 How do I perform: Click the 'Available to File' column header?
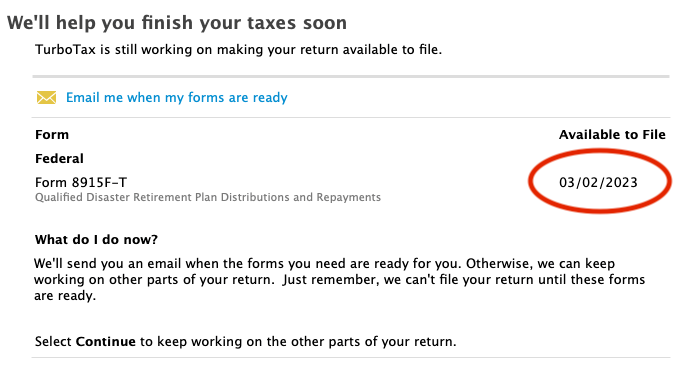[612, 135]
